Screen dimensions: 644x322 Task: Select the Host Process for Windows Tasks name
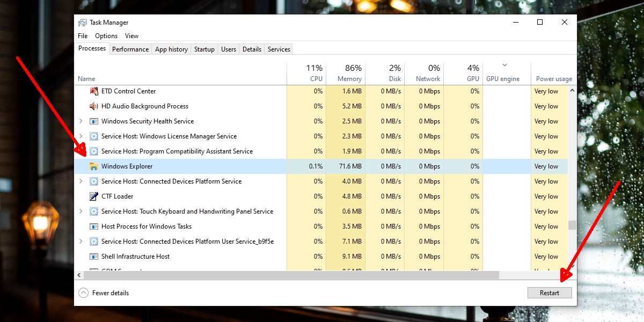pos(147,226)
